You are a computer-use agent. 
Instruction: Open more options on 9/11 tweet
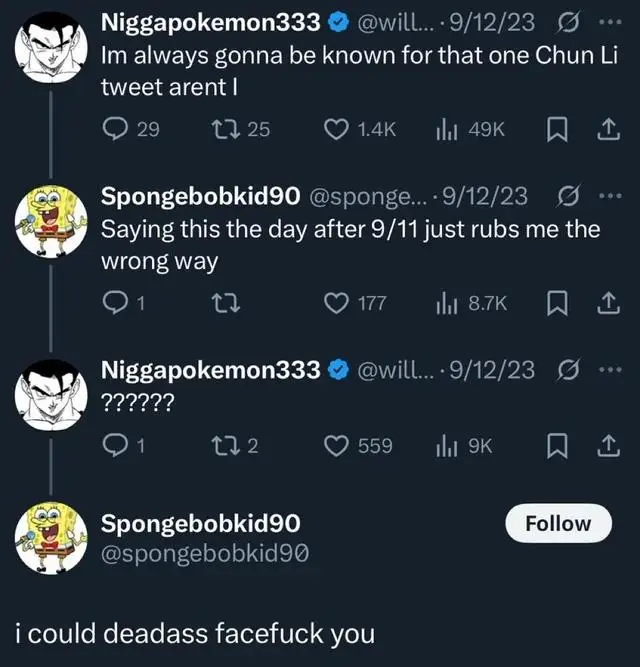(x=608, y=197)
